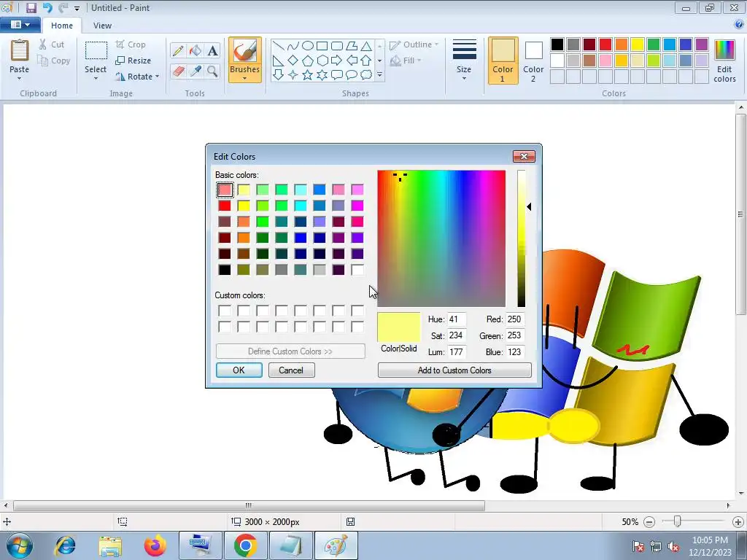Choose the Oval shape

(x=308, y=46)
